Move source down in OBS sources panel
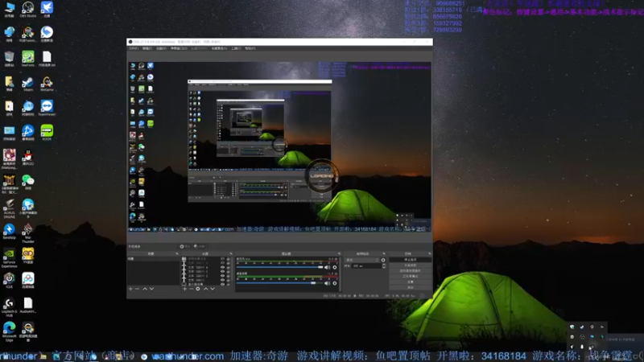 pos(213,289)
